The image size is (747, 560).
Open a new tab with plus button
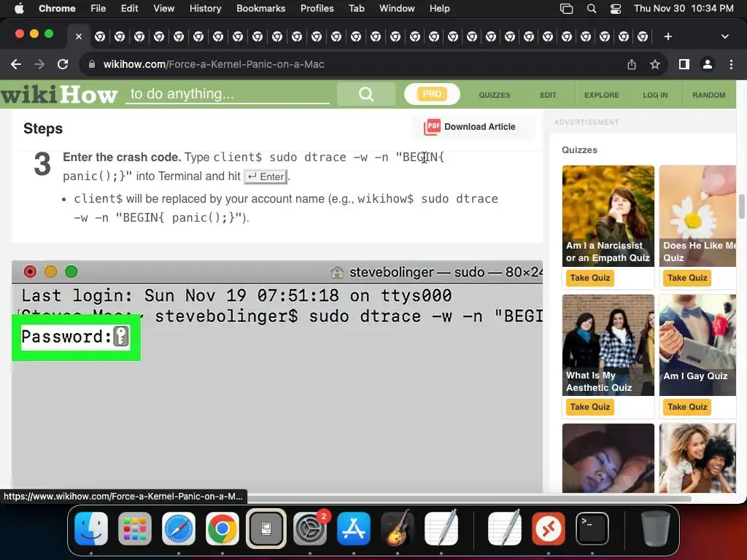(x=668, y=36)
